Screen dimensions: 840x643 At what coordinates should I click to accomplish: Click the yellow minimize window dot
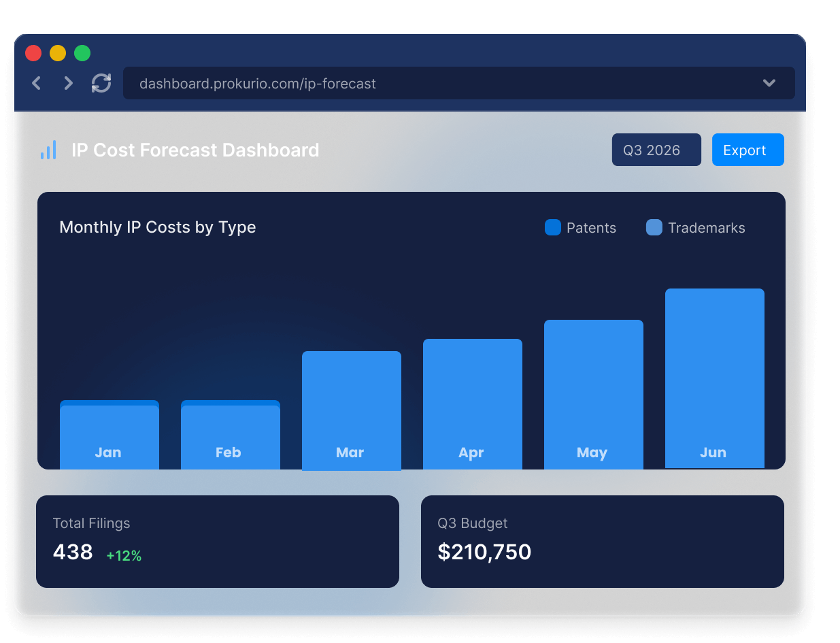(58, 53)
